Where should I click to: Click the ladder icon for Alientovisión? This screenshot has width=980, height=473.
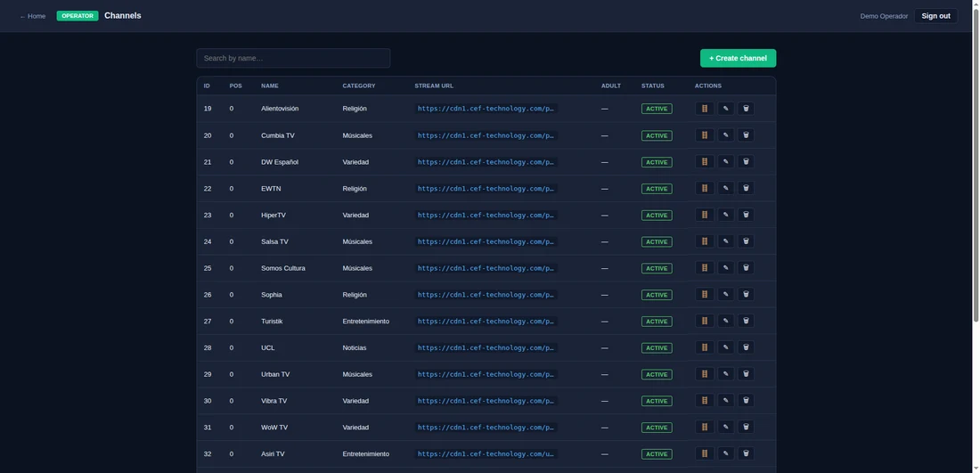tap(705, 108)
